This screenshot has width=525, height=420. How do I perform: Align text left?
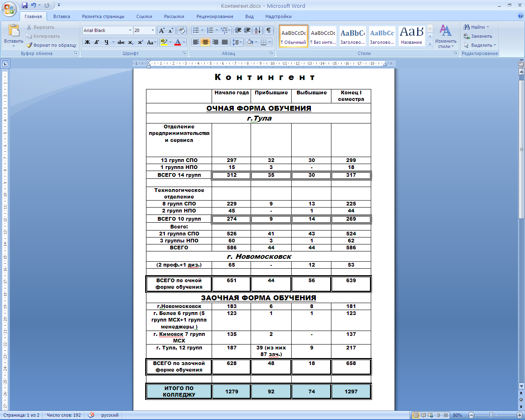click(x=196, y=42)
